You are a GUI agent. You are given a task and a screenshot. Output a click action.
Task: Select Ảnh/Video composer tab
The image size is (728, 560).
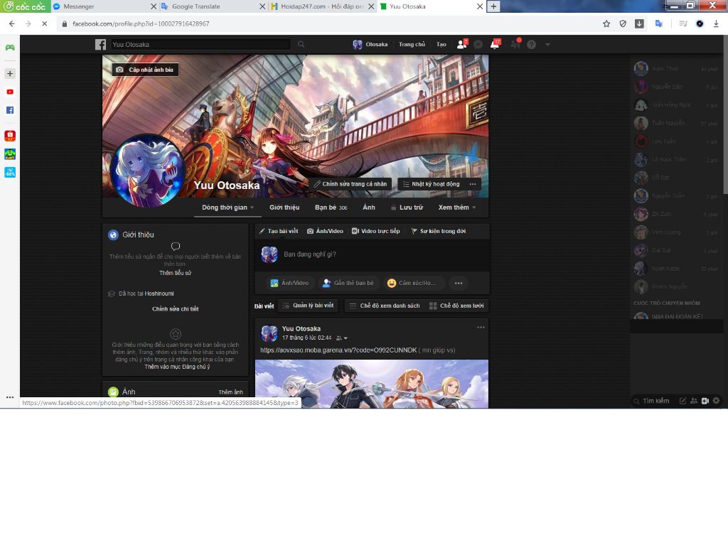(x=325, y=231)
